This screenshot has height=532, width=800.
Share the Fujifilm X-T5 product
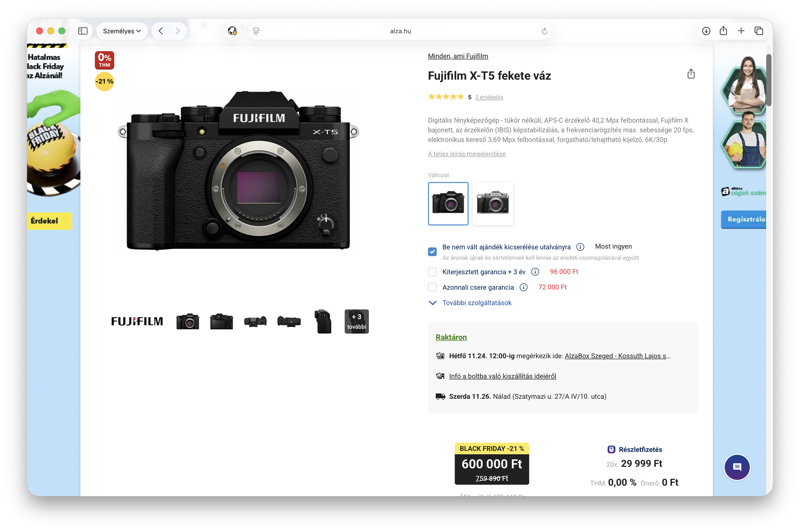(x=691, y=74)
